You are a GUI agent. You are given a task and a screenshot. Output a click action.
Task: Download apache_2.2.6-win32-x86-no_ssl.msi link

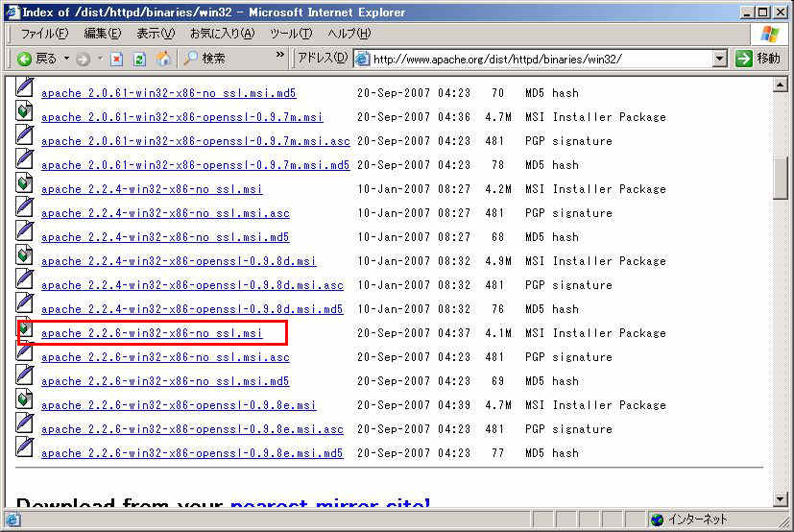click(152, 333)
